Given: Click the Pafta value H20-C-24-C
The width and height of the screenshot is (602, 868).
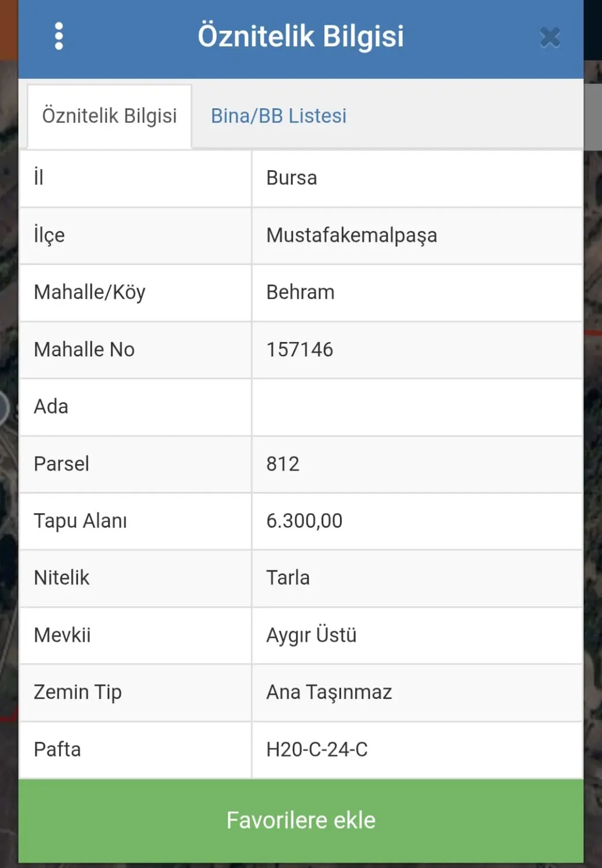Looking at the screenshot, I should click(317, 749).
